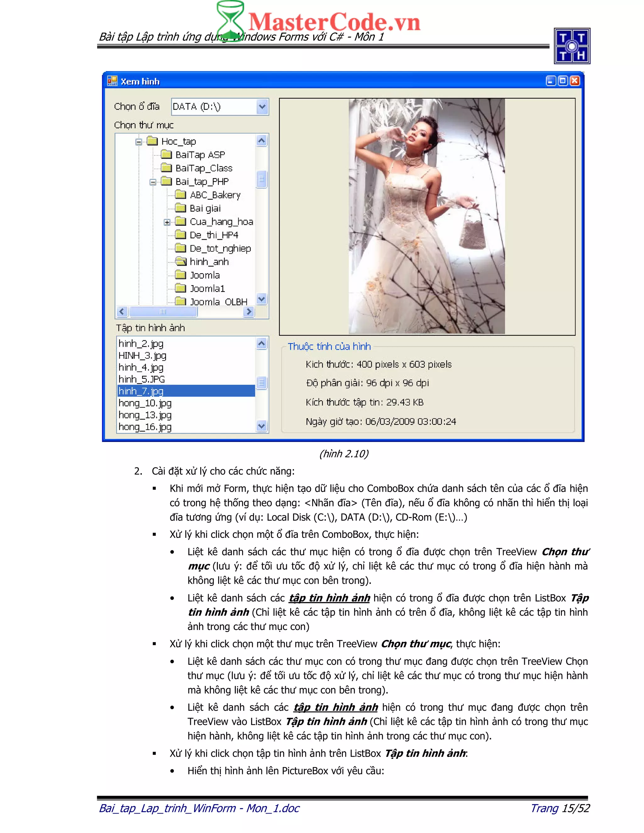
Task: Select the Joomla folder
Action: coord(204,275)
